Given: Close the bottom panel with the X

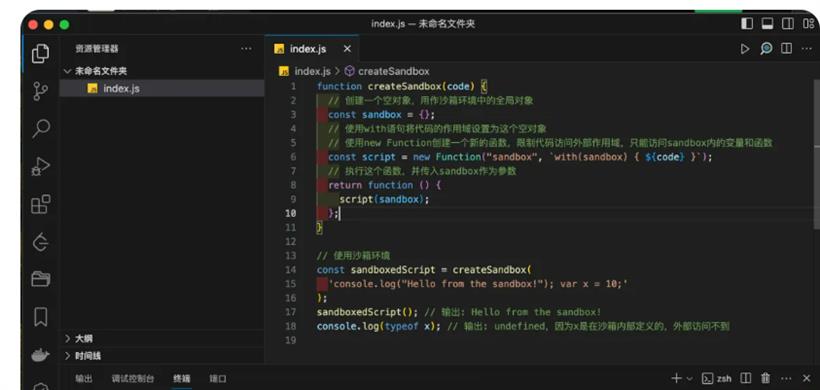Looking at the screenshot, I should (806, 378).
